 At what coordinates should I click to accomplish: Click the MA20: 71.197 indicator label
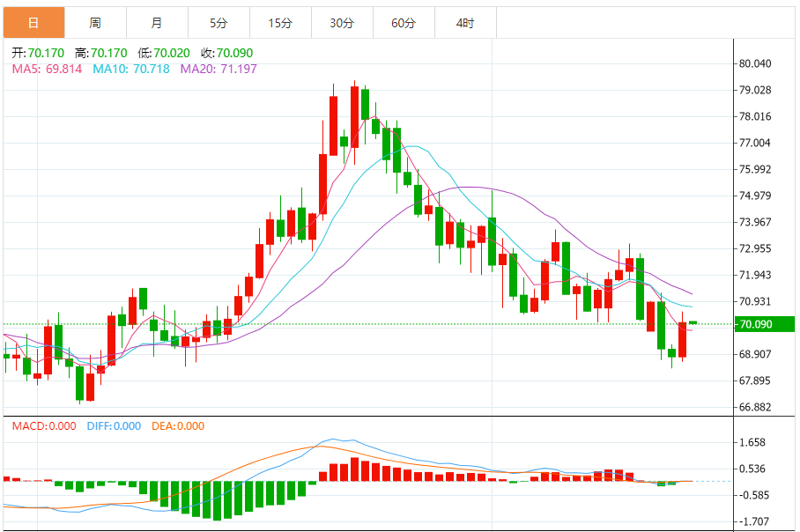pos(219,69)
